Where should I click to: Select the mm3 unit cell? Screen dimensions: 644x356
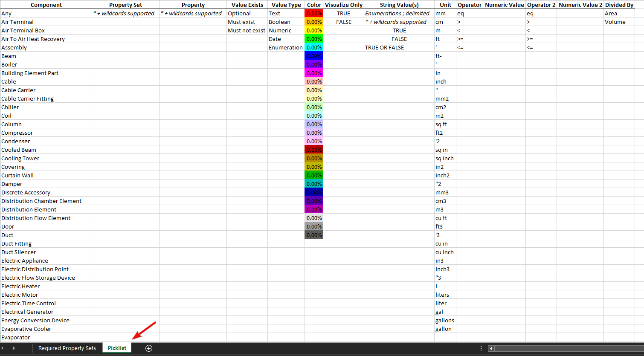445,192
